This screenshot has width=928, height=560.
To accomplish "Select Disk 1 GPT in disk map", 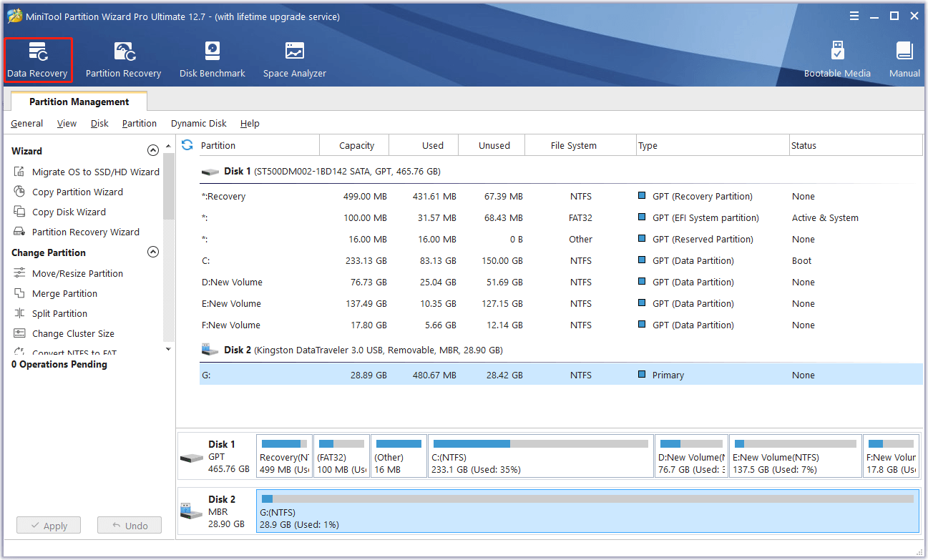I will 217,456.
